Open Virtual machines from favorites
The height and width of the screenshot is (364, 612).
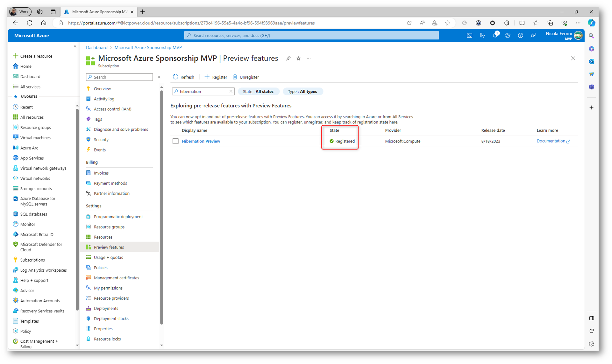pos(32,137)
